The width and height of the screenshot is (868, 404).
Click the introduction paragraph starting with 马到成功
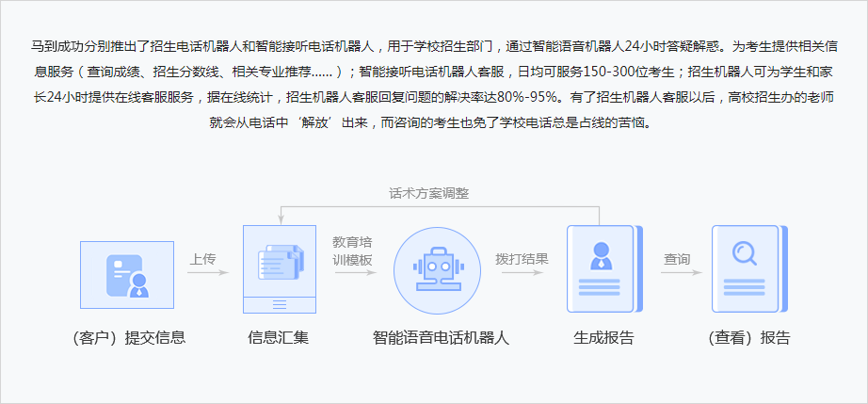point(434,83)
